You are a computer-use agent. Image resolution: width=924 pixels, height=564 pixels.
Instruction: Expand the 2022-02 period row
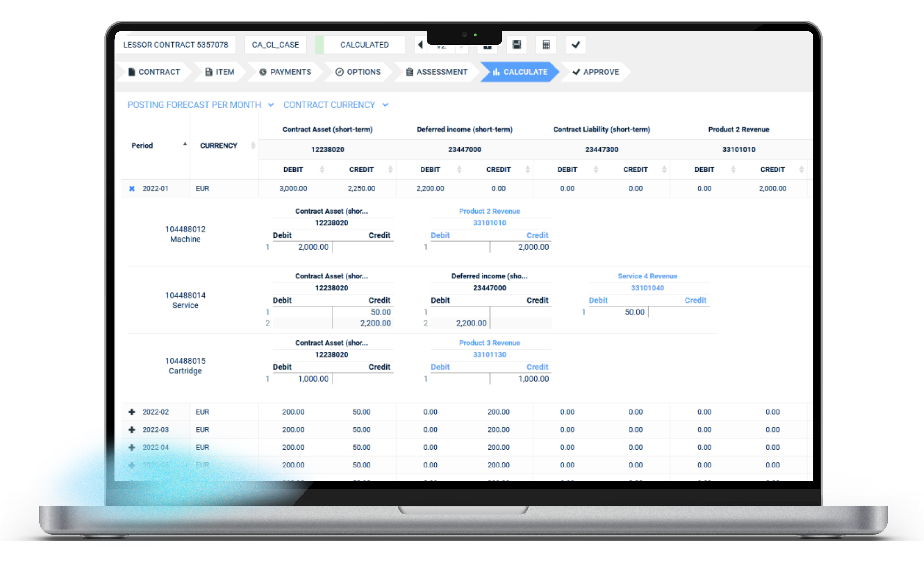[132, 412]
